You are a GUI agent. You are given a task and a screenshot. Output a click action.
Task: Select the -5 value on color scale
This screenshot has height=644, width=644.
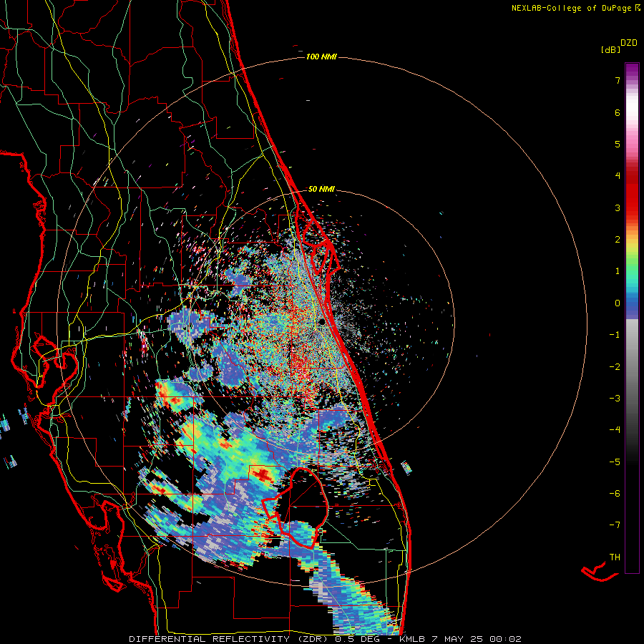click(x=615, y=462)
